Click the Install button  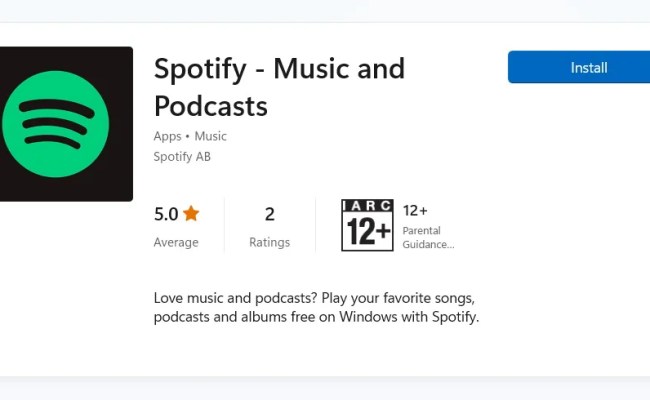588,68
